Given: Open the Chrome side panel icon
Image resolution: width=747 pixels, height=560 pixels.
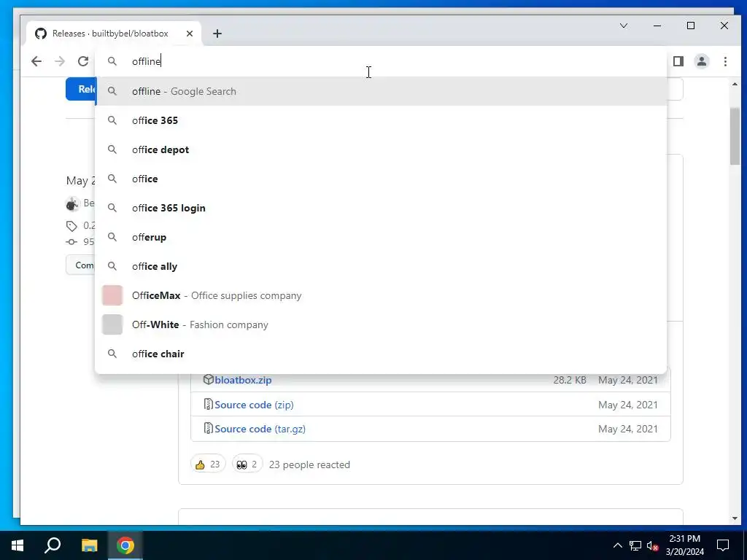Looking at the screenshot, I should click(678, 61).
